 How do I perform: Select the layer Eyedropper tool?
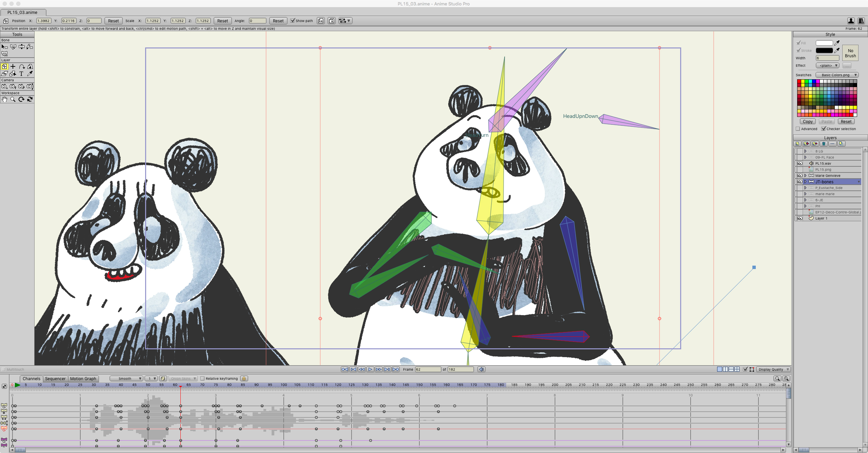(30, 74)
